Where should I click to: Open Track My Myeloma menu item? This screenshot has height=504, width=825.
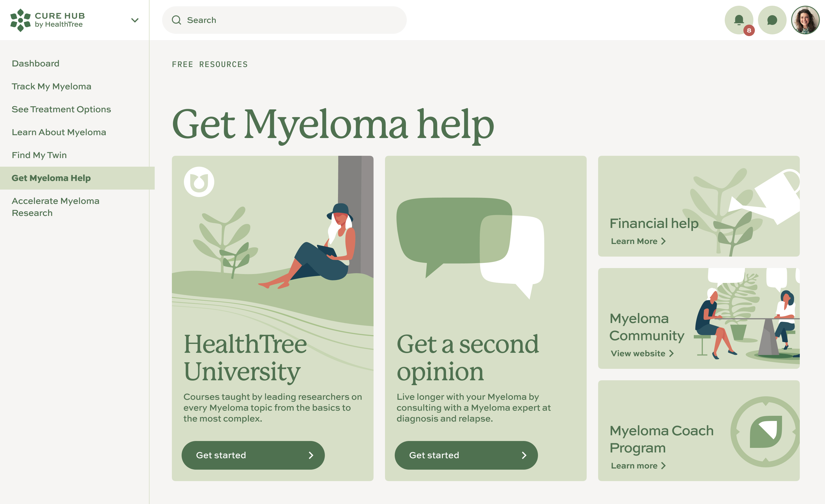pos(52,86)
